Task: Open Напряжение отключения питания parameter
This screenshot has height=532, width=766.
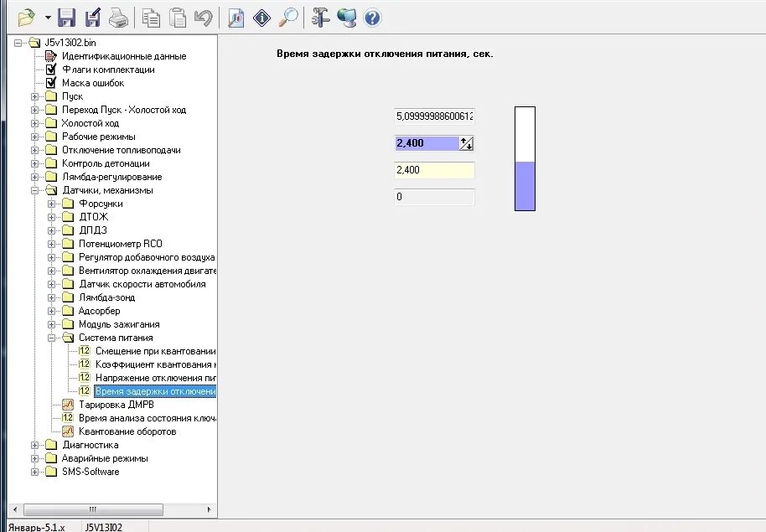Action: point(155,378)
